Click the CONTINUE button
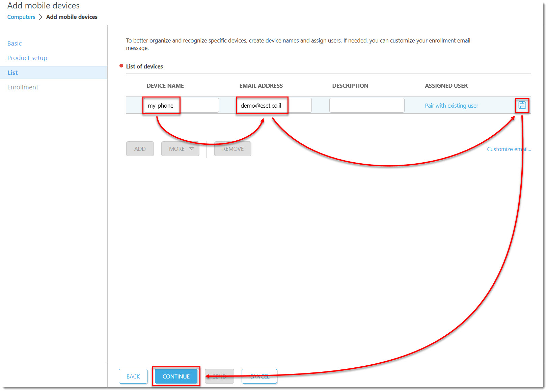This screenshot has width=548, height=392. tap(176, 376)
